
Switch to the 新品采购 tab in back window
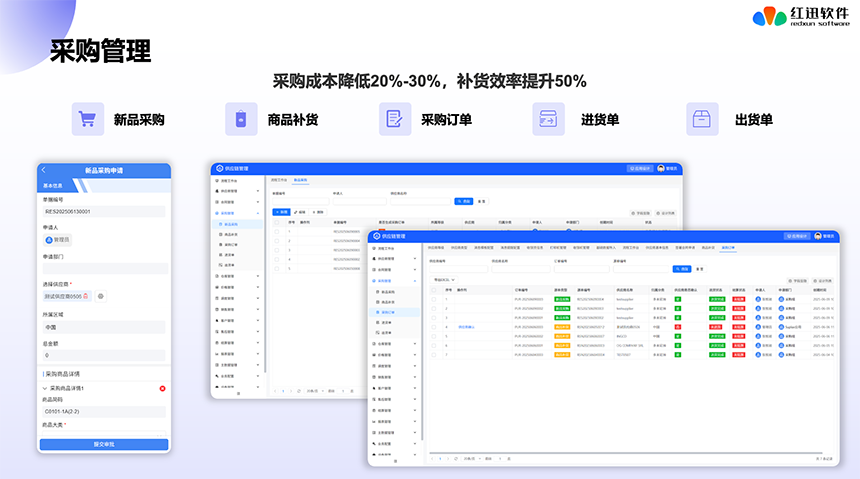[300, 180]
